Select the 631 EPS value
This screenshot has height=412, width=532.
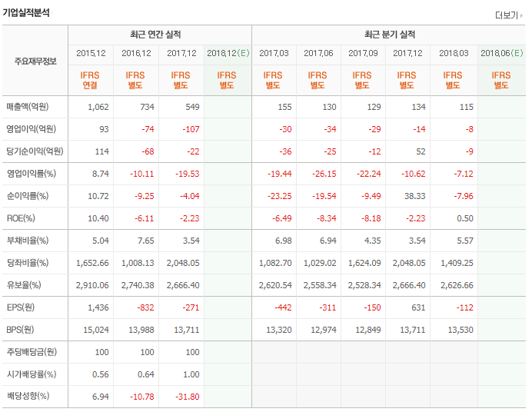(418, 308)
